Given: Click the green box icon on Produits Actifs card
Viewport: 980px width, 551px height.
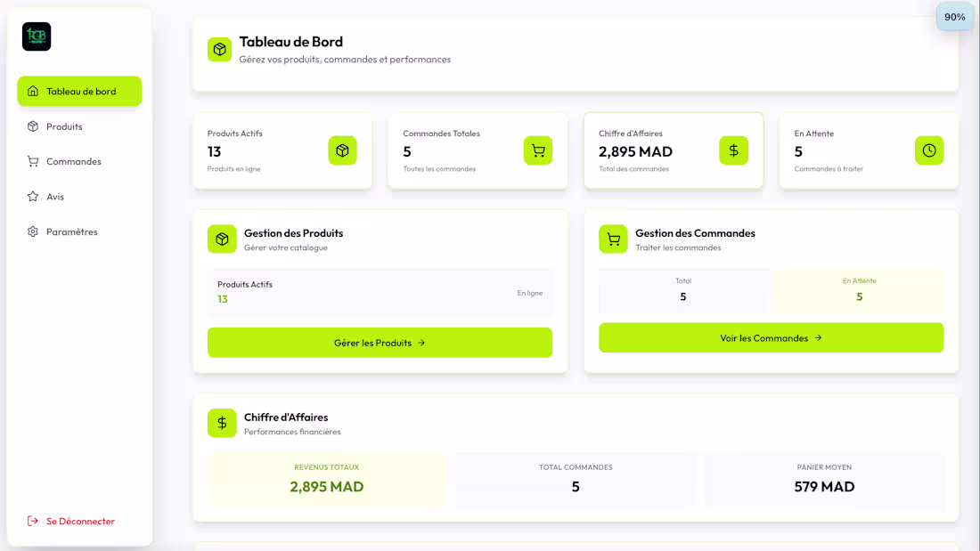Looking at the screenshot, I should click(343, 150).
